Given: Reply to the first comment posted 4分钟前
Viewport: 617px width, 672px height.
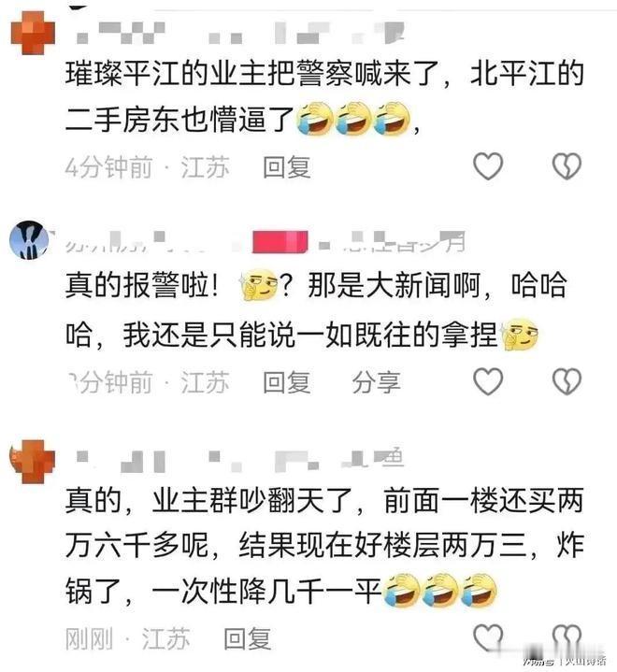Looking at the screenshot, I should click(x=286, y=166).
